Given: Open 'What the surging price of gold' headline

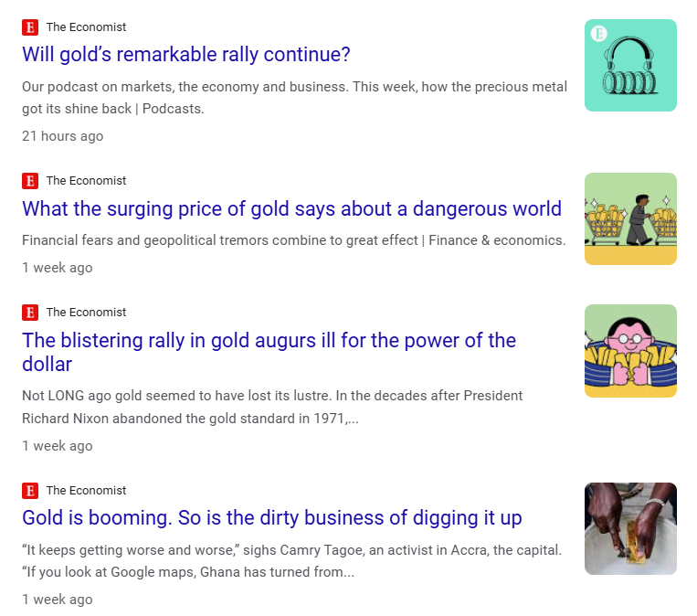Looking at the screenshot, I should click(x=291, y=208).
